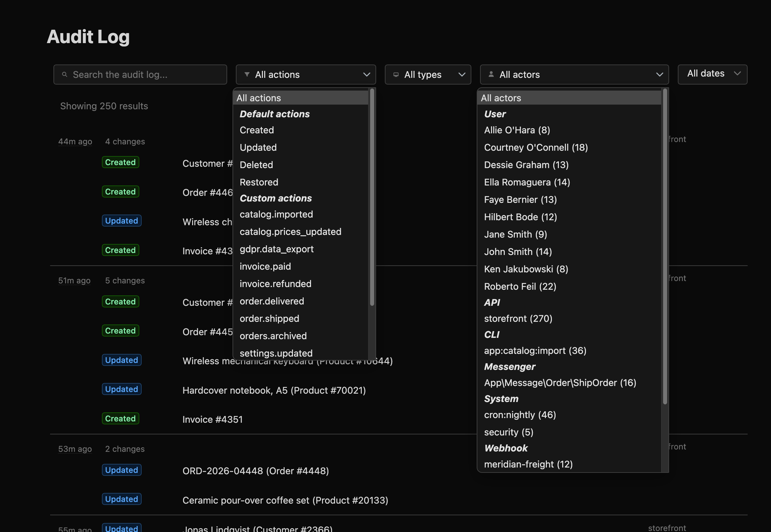
Task: Select the All actors option
Action: point(569,98)
